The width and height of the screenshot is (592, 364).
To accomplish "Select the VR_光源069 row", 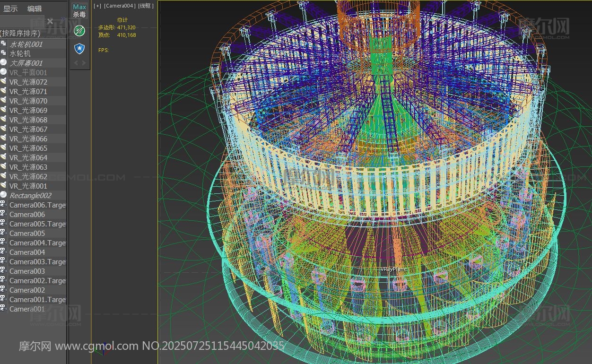I will point(33,110).
